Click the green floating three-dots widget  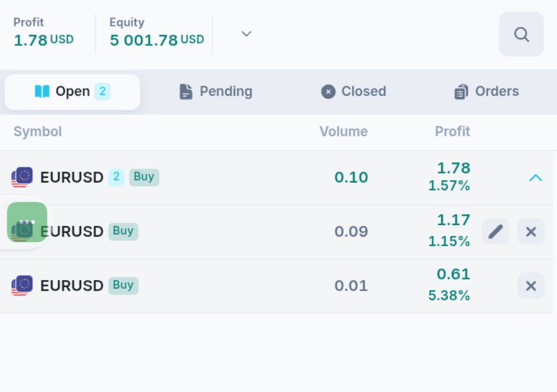point(27,222)
